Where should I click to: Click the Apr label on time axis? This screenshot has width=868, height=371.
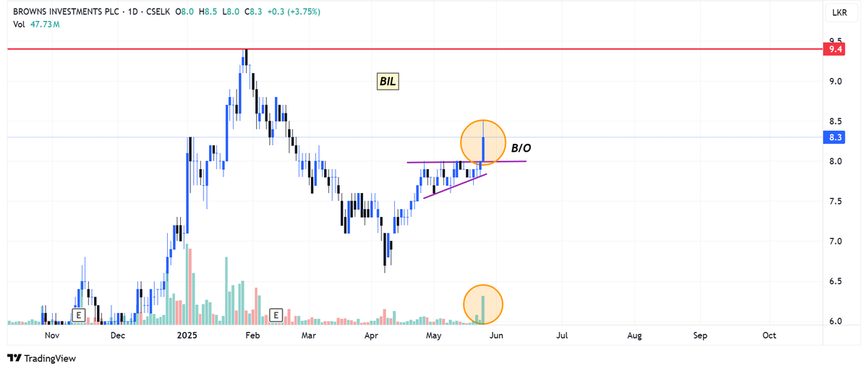[x=371, y=336]
